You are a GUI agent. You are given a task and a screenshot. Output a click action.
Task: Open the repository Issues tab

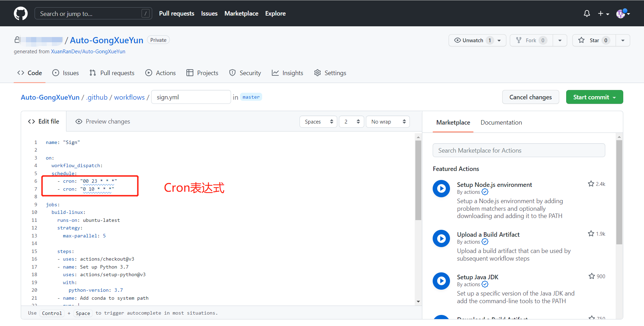coord(66,73)
